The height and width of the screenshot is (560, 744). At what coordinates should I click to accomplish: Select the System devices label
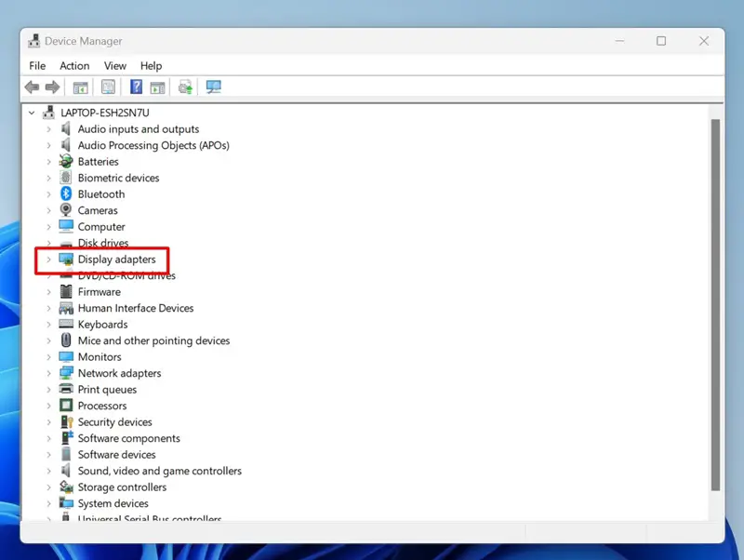coord(113,503)
